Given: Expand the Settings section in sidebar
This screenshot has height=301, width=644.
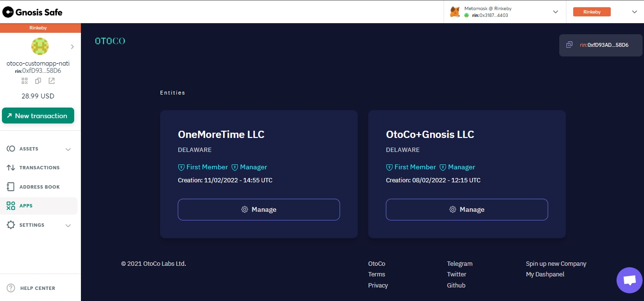Looking at the screenshot, I should pyautogui.click(x=68, y=225).
